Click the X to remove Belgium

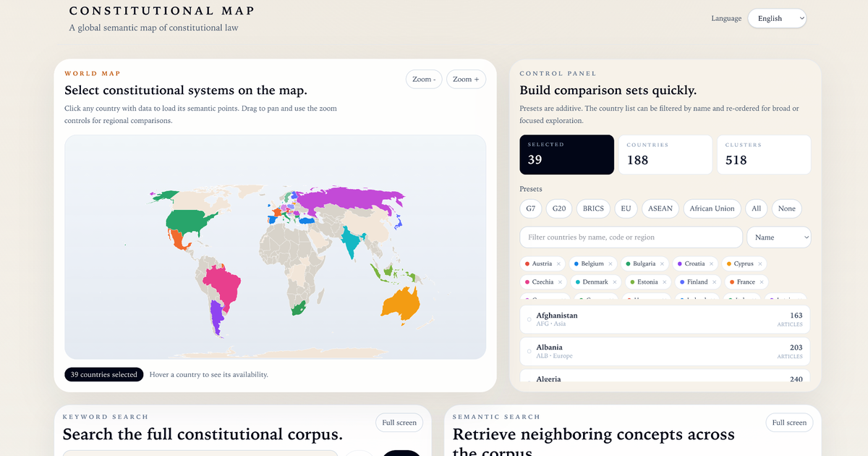click(x=610, y=263)
